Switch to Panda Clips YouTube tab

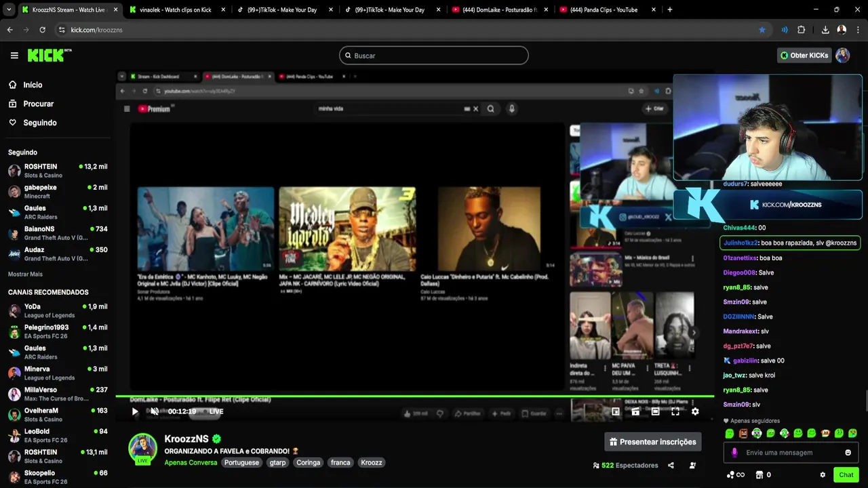[x=608, y=10]
